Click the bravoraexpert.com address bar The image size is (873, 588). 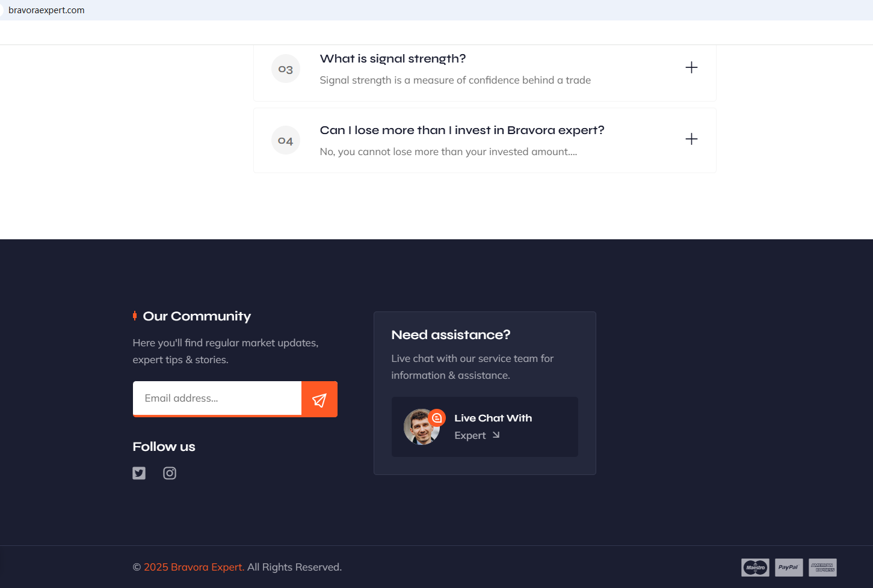(x=46, y=10)
